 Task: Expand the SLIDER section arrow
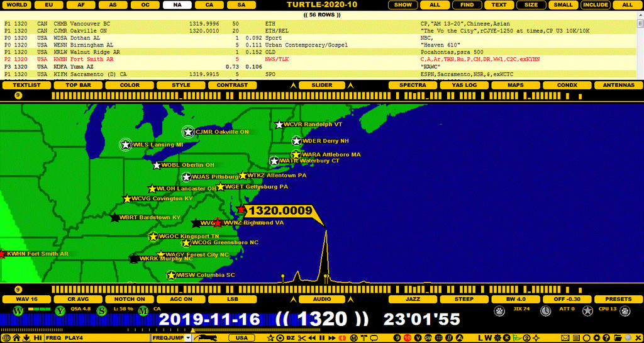point(293,86)
